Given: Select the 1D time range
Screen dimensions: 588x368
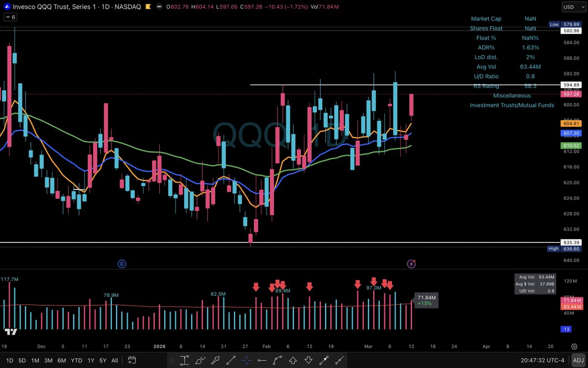Looking at the screenshot, I should [x=10, y=360].
